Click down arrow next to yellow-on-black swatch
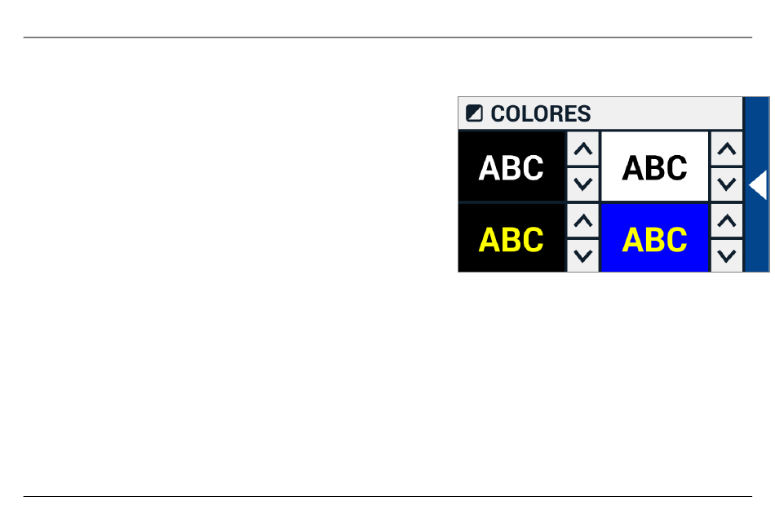The image size is (775, 532). click(582, 255)
